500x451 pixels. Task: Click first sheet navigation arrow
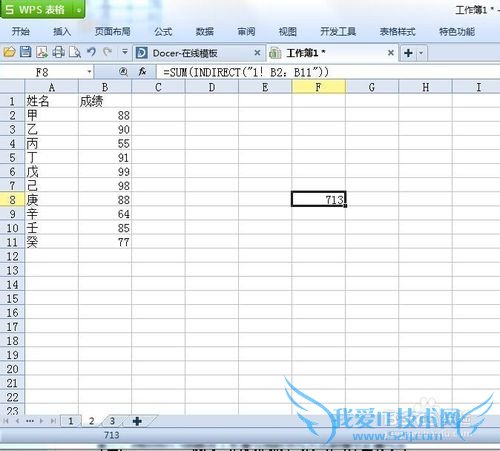5,421
